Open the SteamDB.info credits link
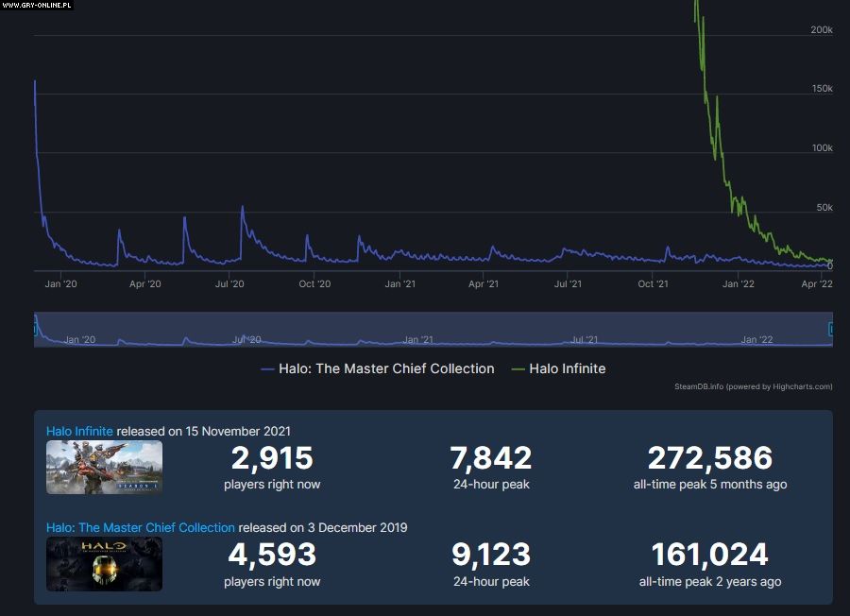Screen dimensions: 850x616 coord(753,386)
